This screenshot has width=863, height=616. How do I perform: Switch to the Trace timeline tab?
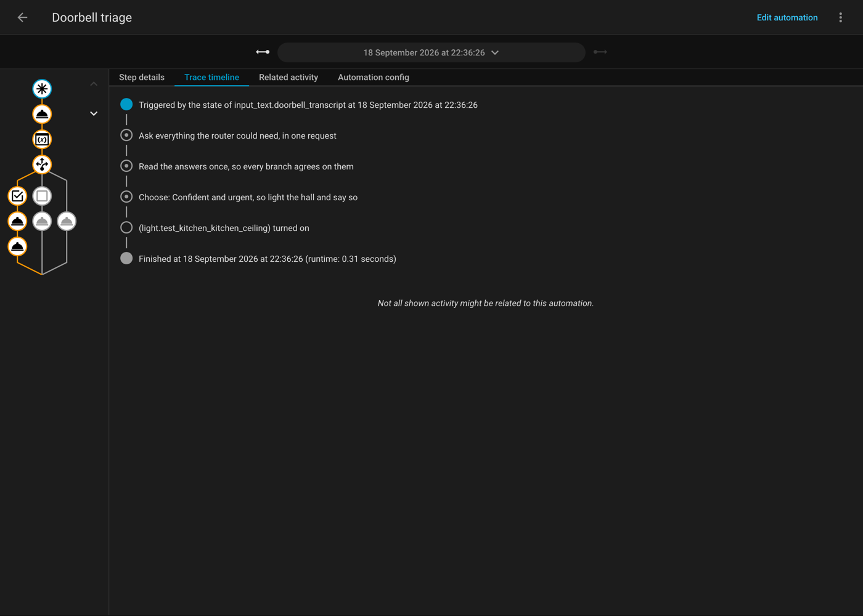click(x=211, y=77)
